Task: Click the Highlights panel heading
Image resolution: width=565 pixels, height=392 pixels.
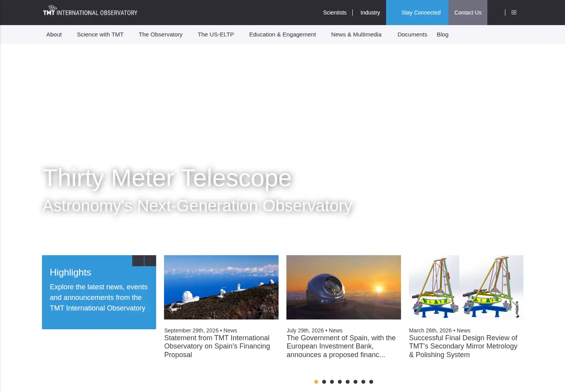Action: (71, 272)
